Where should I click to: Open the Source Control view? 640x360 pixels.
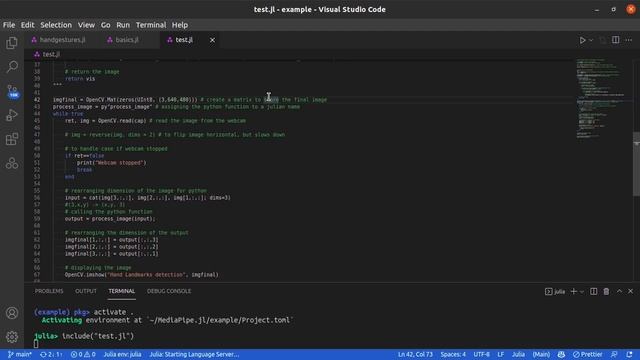(12, 91)
